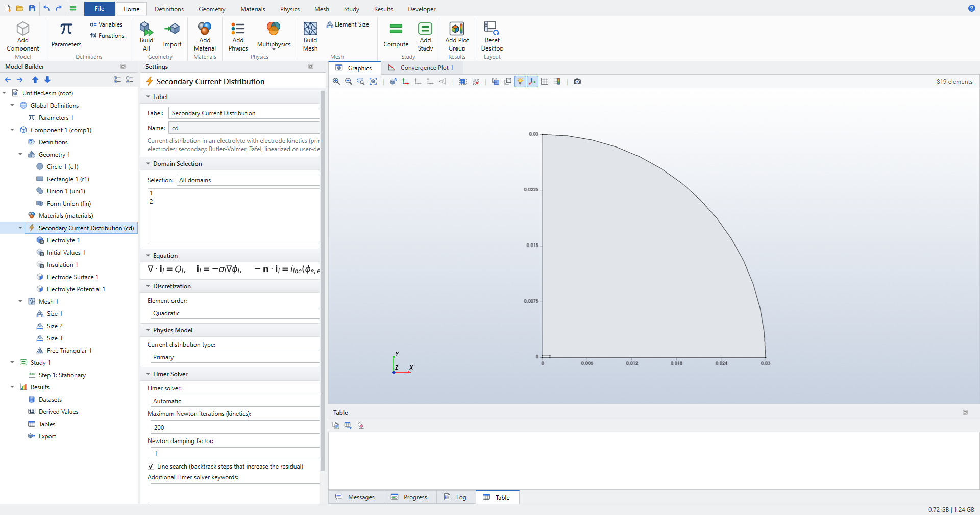This screenshot has height=515, width=980.
Task: Open the Variables definitions button
Action: (x=106, y=24)
